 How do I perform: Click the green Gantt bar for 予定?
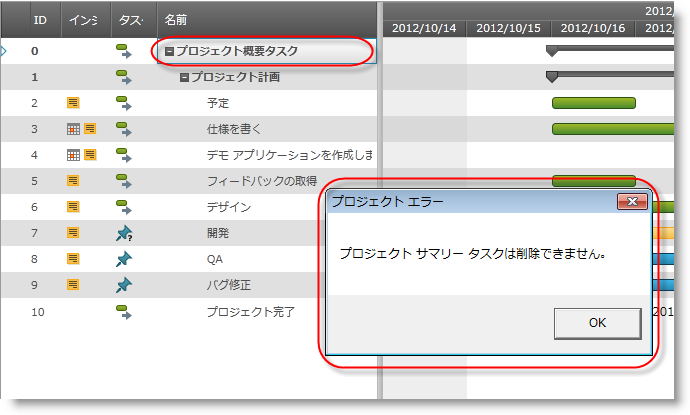(594, 103)
